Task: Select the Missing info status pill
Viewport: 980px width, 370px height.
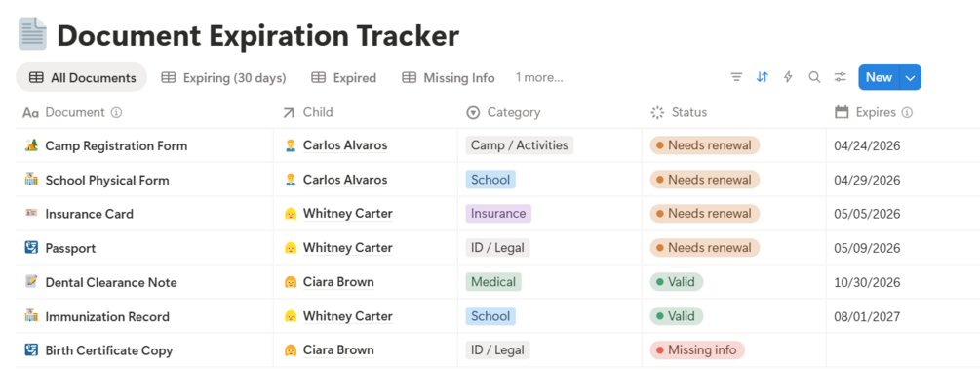Action: 697,349
